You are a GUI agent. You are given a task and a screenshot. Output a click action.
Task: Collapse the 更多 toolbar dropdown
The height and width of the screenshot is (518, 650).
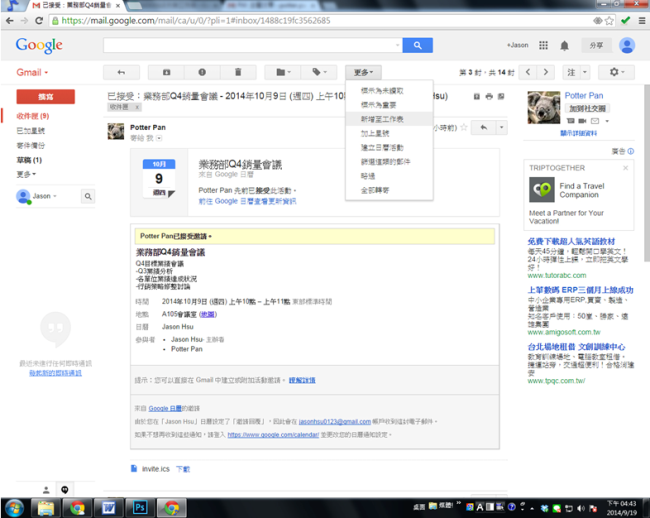(x=363, y=73)
